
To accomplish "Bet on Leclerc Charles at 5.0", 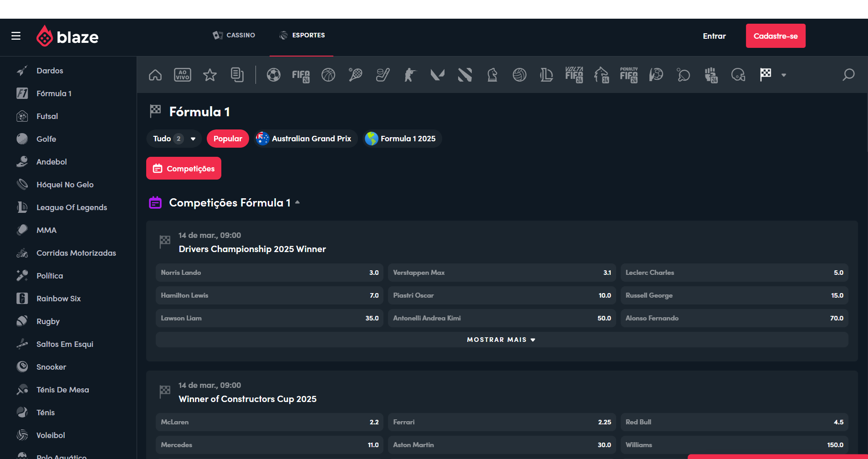I will 735,273.
